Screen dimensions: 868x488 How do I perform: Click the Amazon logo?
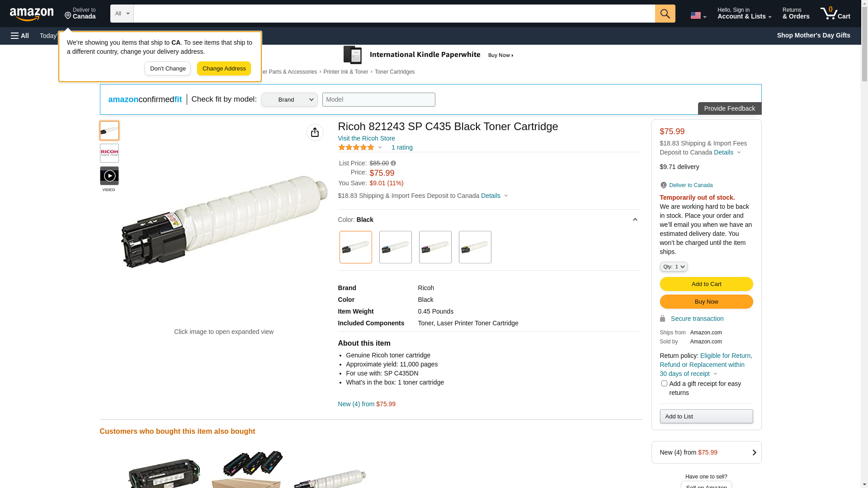(32, 14)
